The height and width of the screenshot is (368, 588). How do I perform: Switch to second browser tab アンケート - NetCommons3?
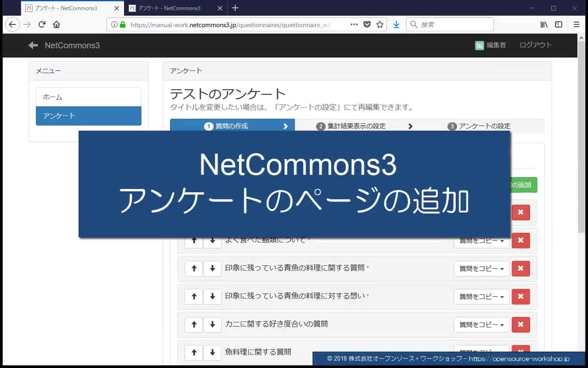point(175,8)
